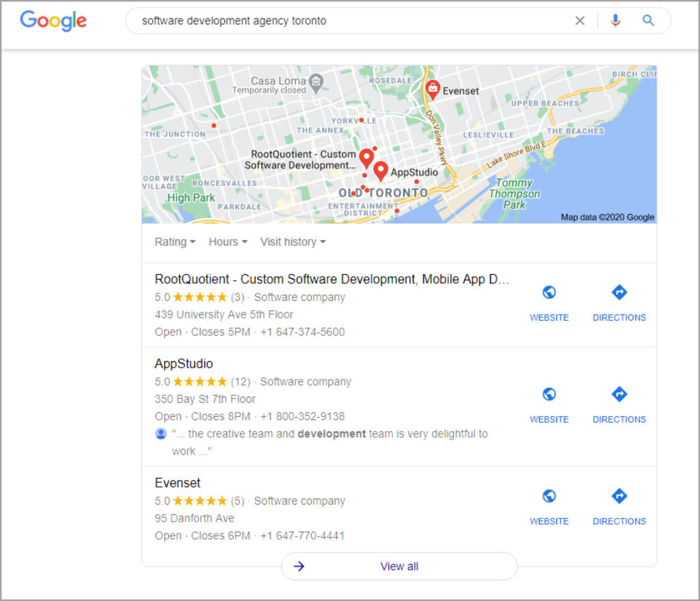
Task: Click the magnifying glass search icon
Action: pos(648,21)
